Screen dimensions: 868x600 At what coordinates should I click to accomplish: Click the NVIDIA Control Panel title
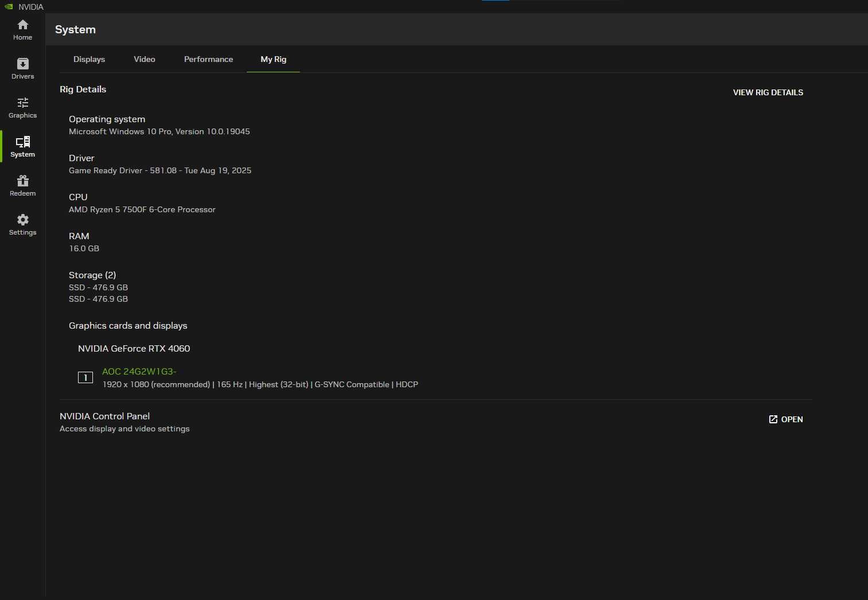tap(105, 416)
